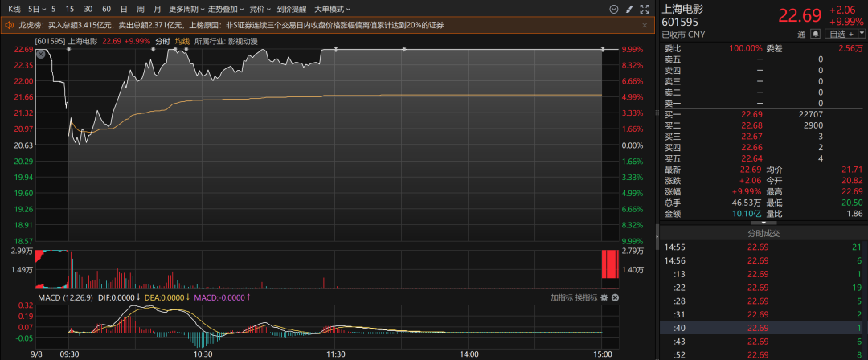Select the :22 trade row with volume 19

764,288
